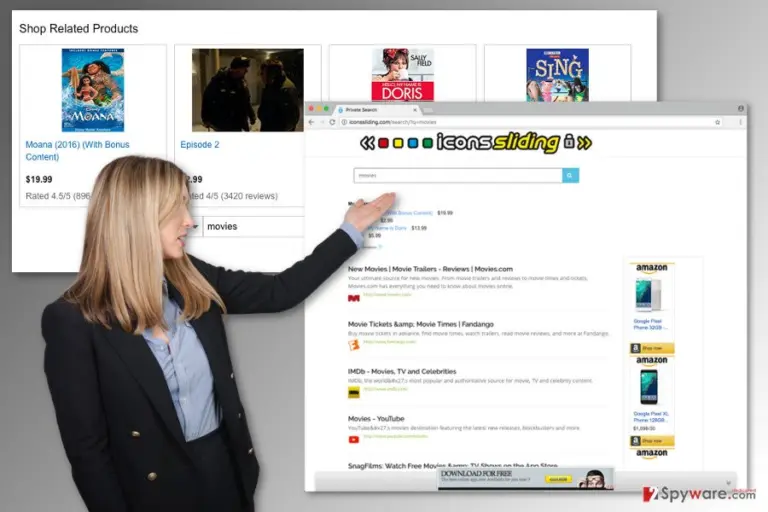The height and width of the screenshot is (512, 768).
Task: Click the Google Pixel Amazon ad image
Action: point(651,295)
